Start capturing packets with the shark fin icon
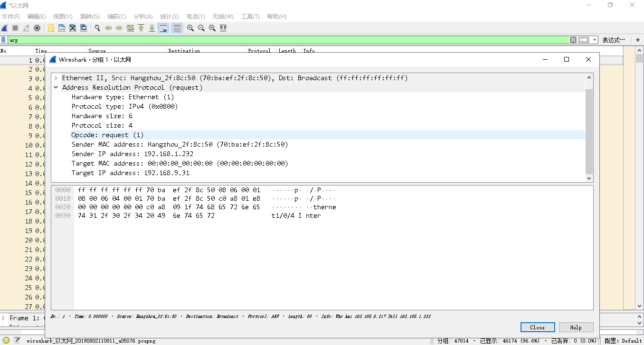The image size is (644, 345). tap(4, 28)
